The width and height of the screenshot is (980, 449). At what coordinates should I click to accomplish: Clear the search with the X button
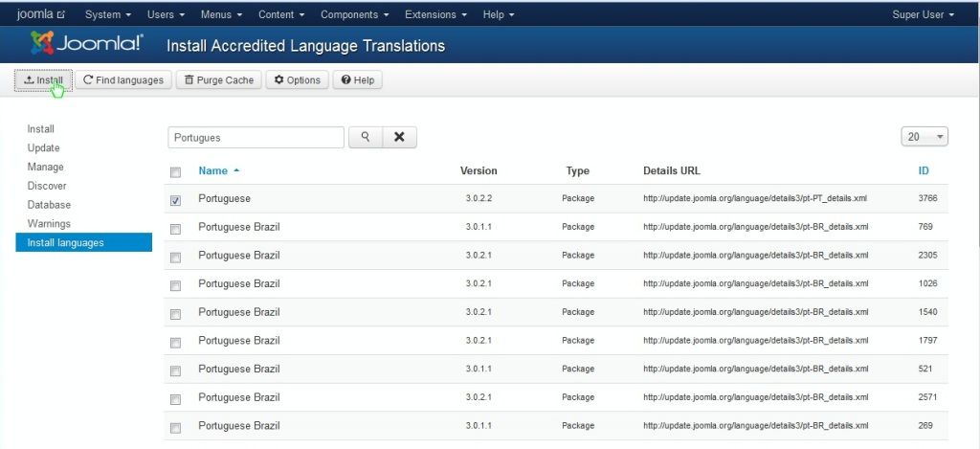pyautogui.click(x=399, y=137)
